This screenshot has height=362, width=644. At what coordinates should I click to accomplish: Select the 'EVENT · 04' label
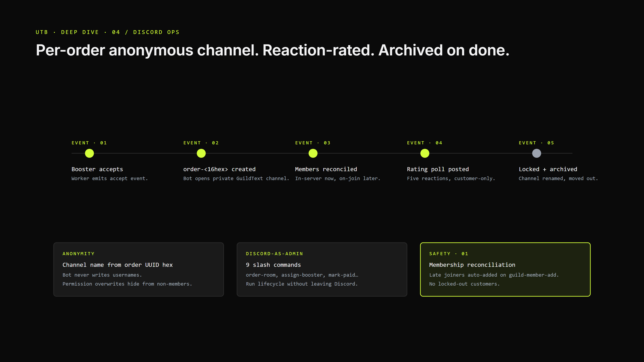click(424, 143)
